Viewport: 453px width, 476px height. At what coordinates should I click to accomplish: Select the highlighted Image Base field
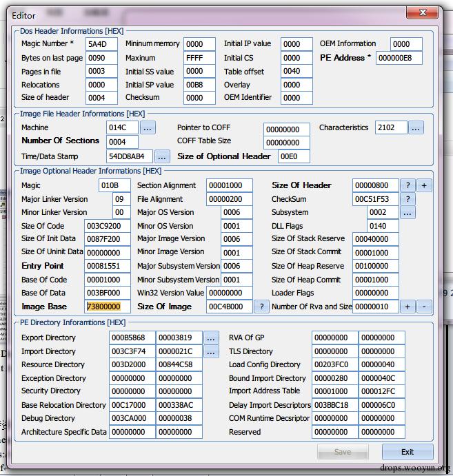(x=108, y=307)
